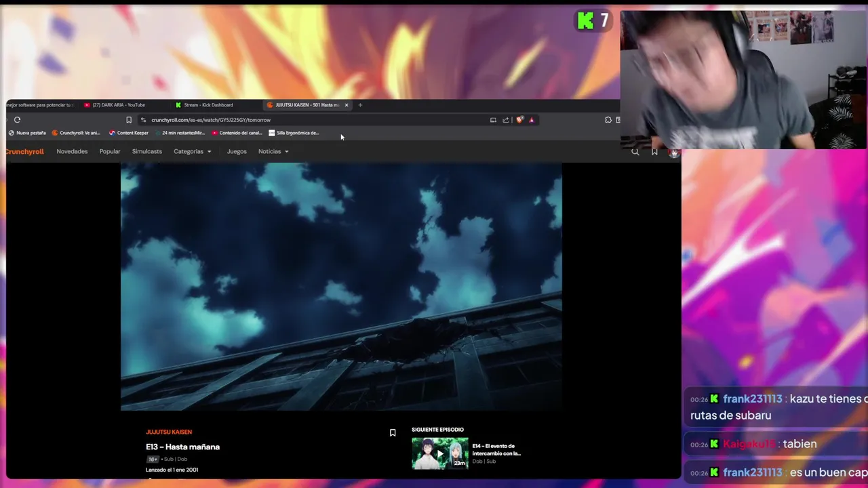
Task: Expand the Noticias dropdown
Action: click(273, 152)
